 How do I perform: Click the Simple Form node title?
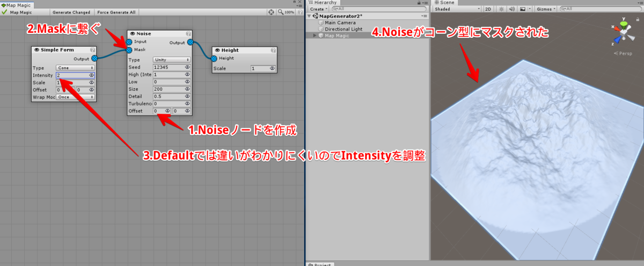coord(57,50)
